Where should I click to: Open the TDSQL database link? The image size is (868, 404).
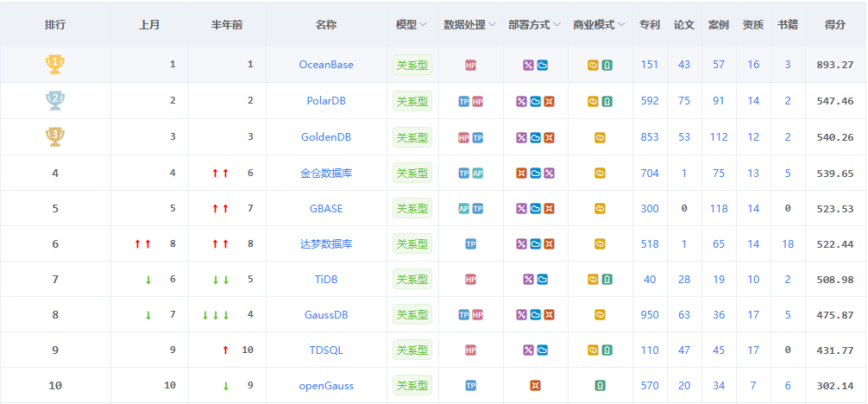click(326, 350)
